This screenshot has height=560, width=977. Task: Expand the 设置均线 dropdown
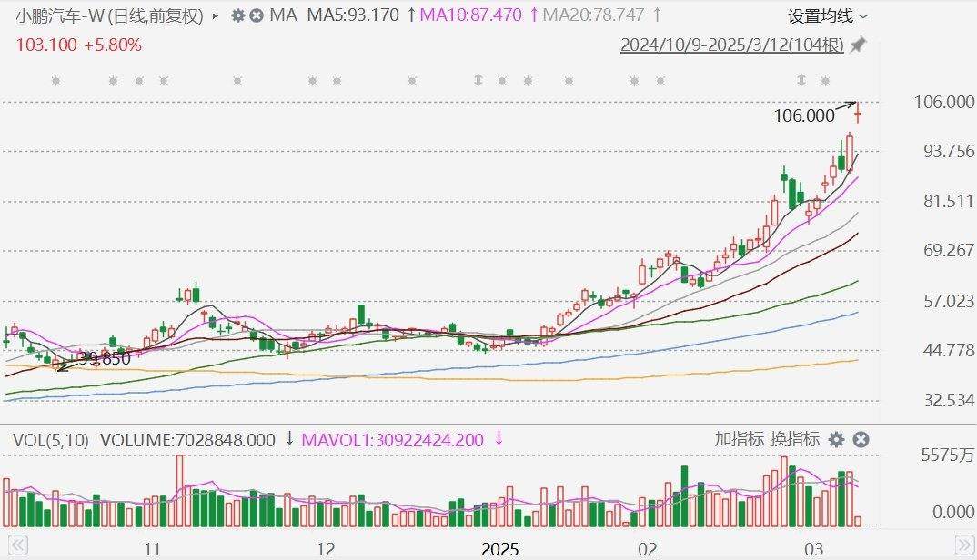pos(828,15)
